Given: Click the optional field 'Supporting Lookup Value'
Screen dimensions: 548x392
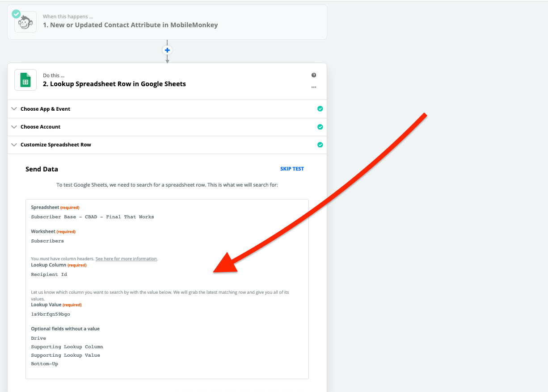Looking at the screenshot, I should pyautogui.click(x=66, y=355).
